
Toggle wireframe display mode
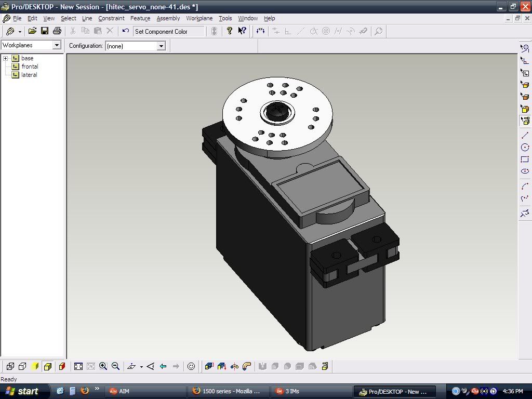click(10, 366)
